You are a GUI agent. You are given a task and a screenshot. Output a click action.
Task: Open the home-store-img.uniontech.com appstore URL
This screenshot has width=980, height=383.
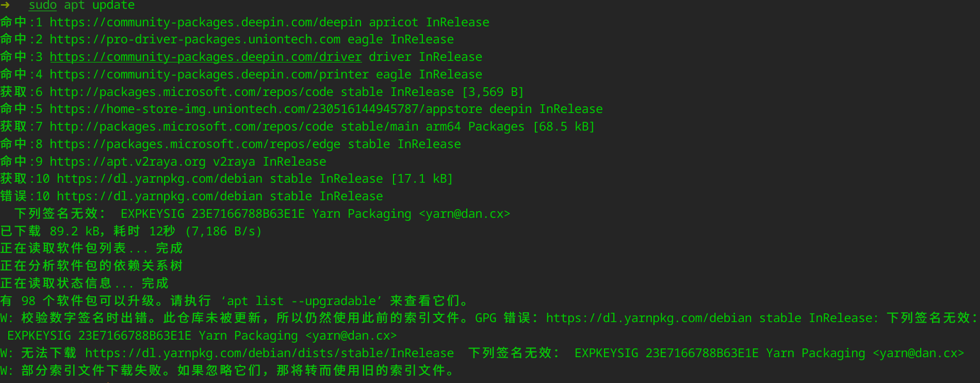[x=266, y=109]
